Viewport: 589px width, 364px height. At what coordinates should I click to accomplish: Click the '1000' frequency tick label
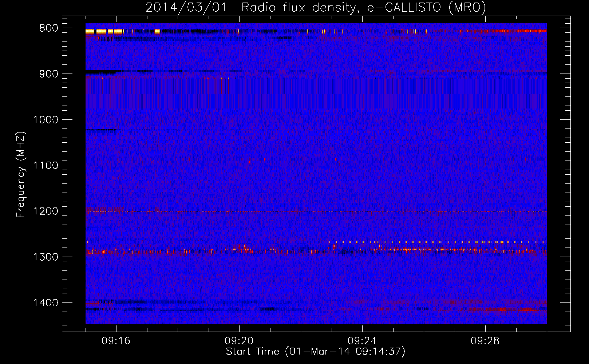tap(46, 120)
